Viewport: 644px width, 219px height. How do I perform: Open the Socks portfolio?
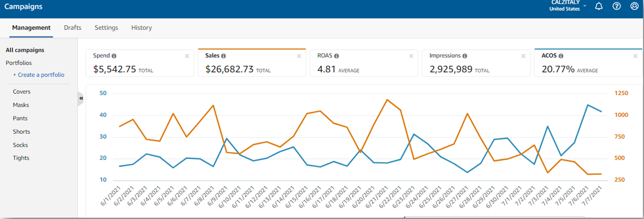point(20,145)
